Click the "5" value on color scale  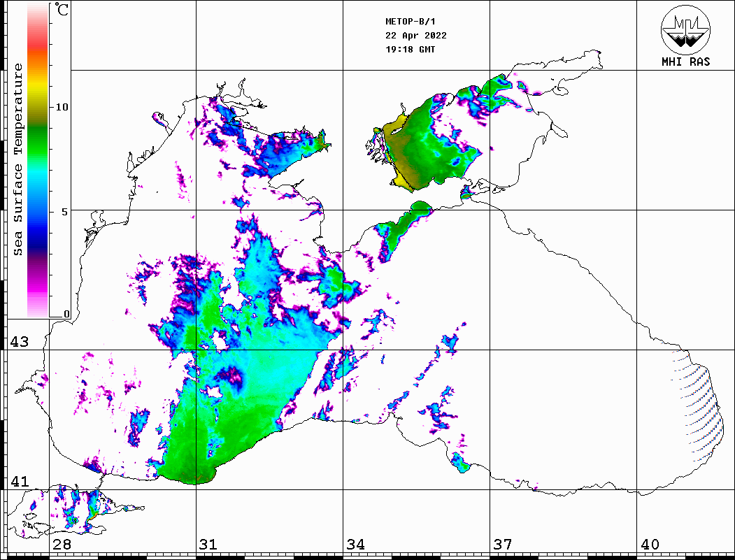click(65, 212)
